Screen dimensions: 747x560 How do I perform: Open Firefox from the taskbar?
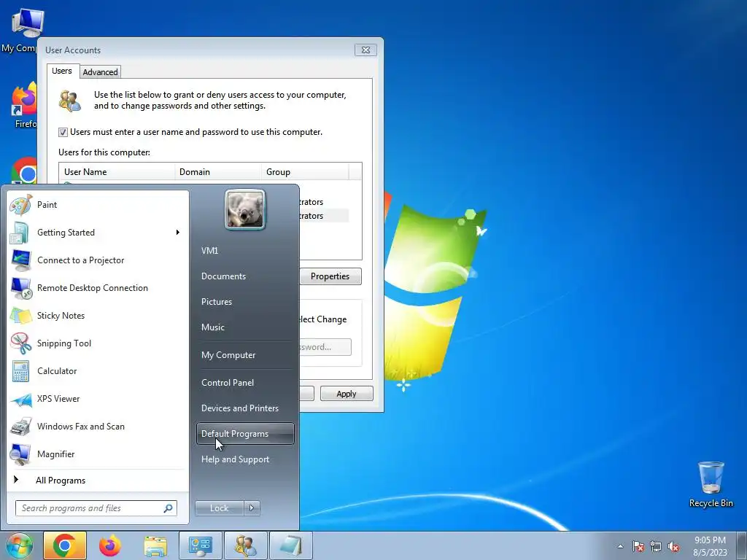110,545
